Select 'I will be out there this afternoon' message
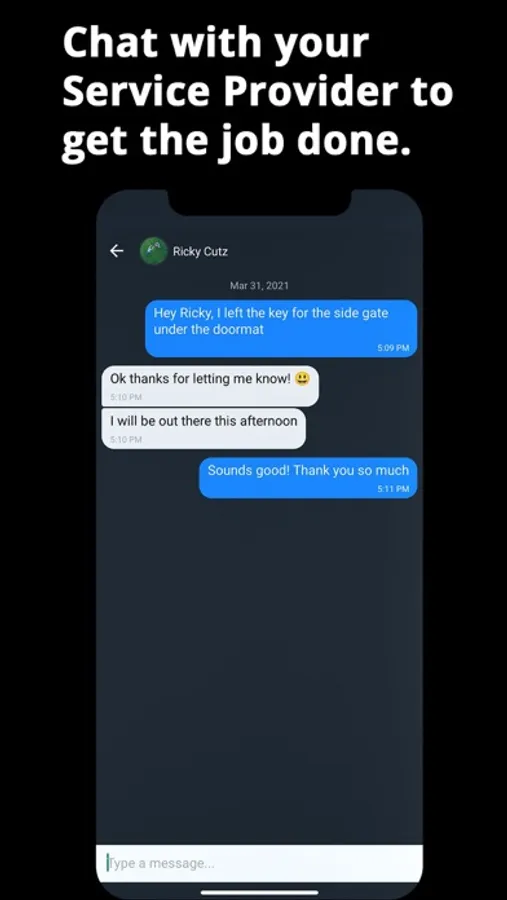This screenshot has height=900, width=507. coord(203,428)
